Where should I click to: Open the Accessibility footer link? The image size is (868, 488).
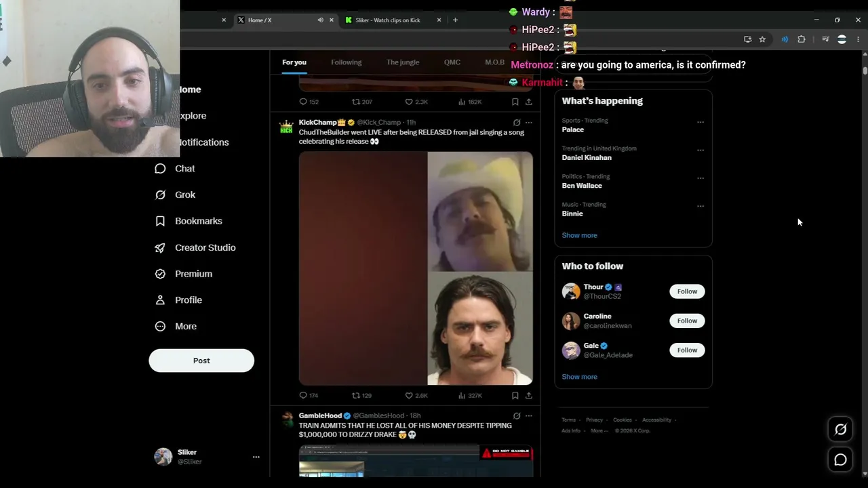tap(656, 420)
